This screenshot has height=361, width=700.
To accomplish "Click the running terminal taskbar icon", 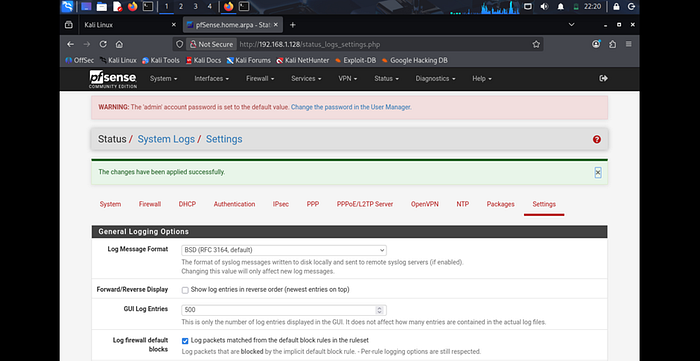I will [x=243, y=6].
